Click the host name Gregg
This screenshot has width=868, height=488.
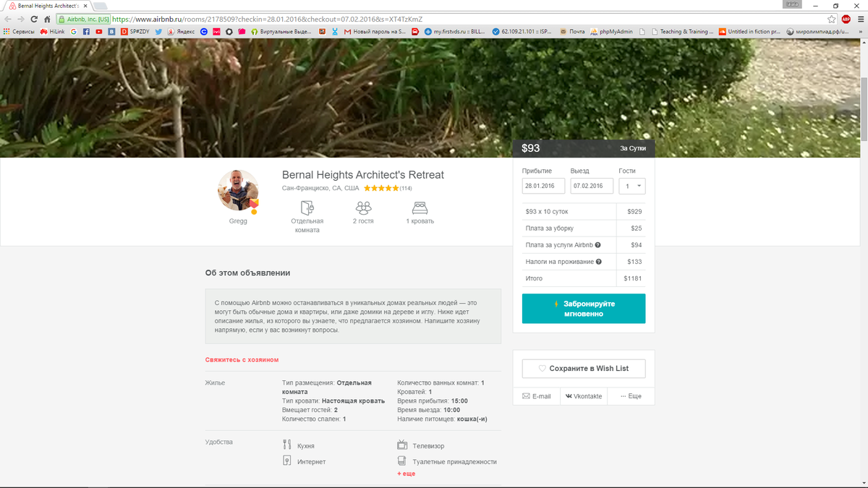238,221
